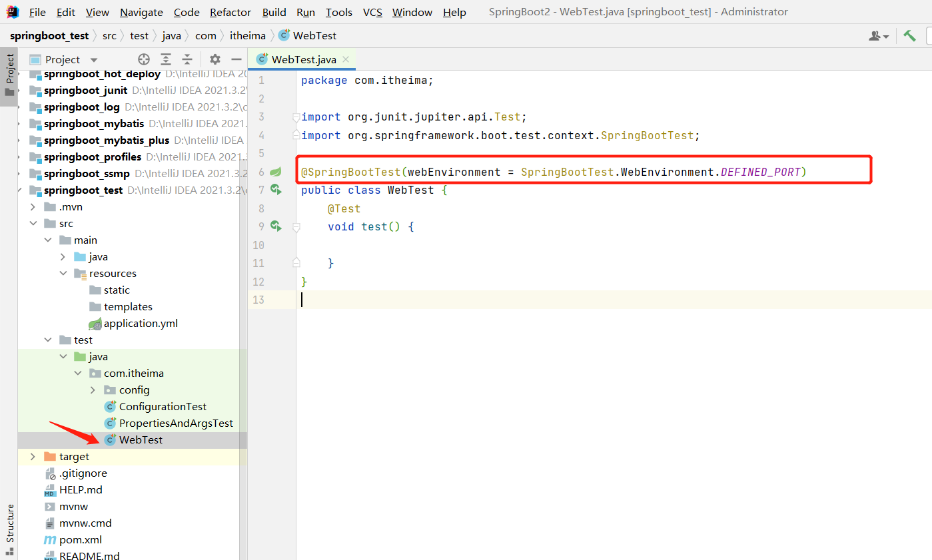
Task: Select the ConfigurationTest class
Action: click(163, 406)
